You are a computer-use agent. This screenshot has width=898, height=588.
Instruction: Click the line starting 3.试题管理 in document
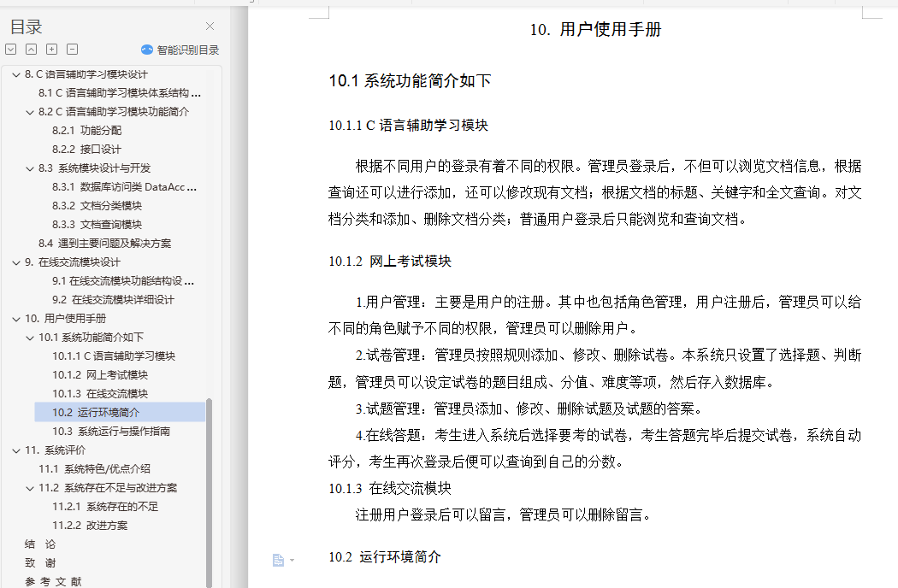click(529, 409)
